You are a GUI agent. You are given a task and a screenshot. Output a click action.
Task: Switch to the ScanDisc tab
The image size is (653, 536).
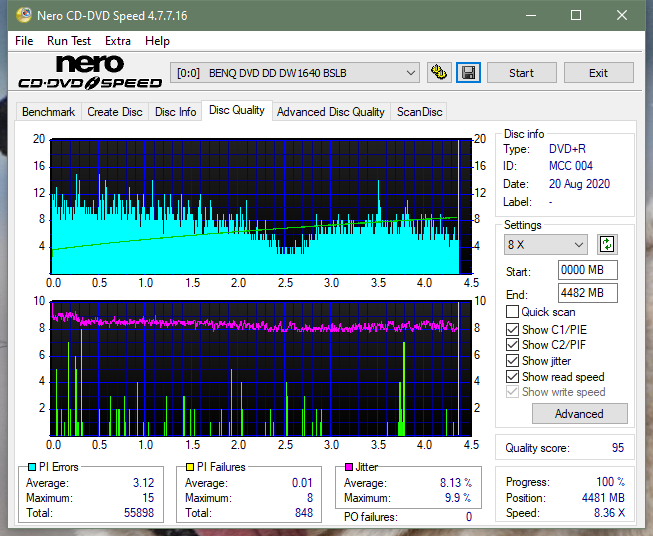click(x=419, y=112)
